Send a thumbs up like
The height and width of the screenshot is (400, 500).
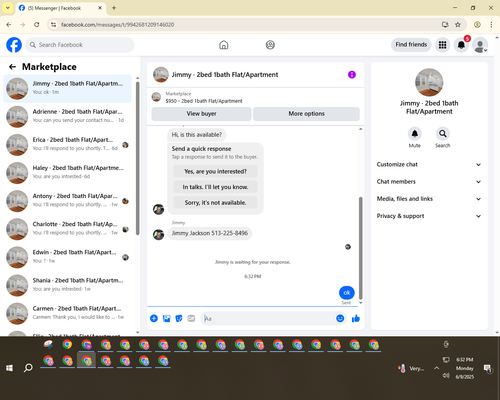tap(356, 318)
